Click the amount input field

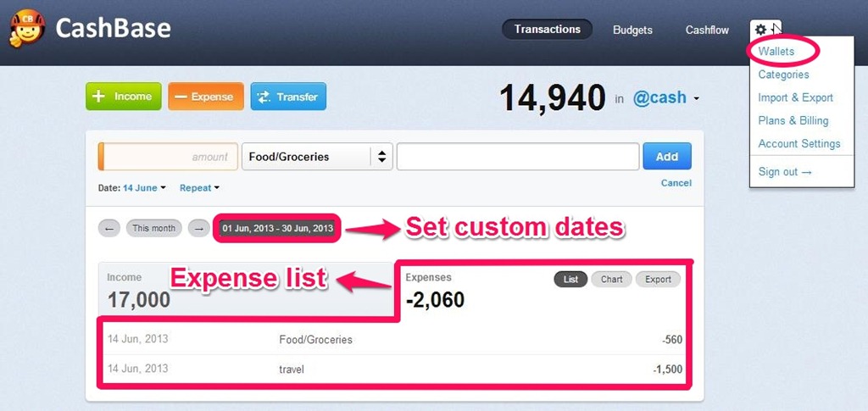170,157
